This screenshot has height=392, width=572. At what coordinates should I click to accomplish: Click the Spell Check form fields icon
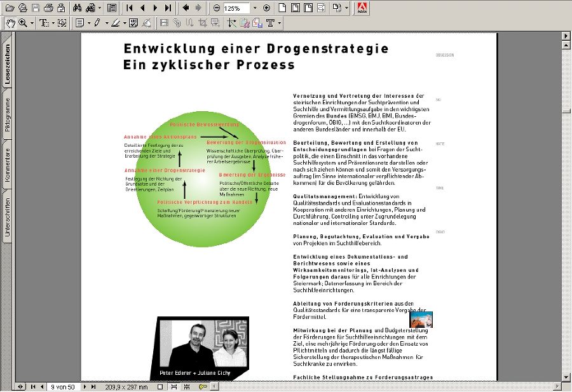coord(133,23)
